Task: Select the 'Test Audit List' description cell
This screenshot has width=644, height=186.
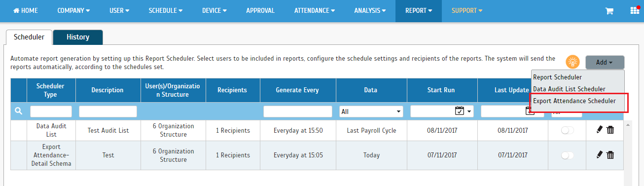Action: (108, 131)
